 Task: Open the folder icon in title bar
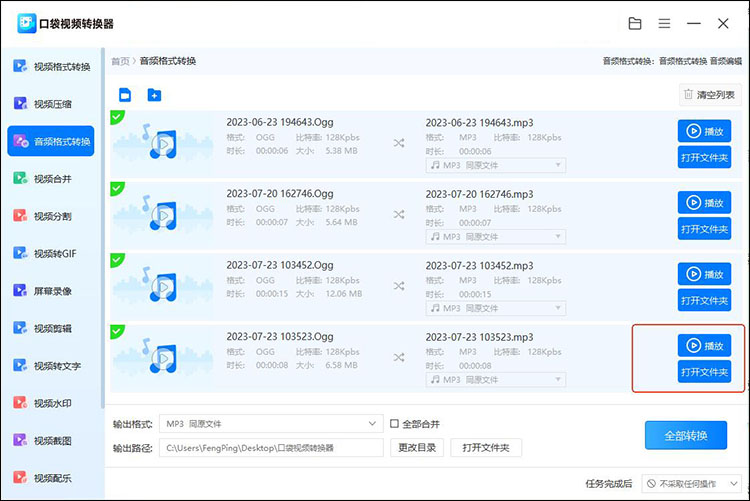coord(635,23)
